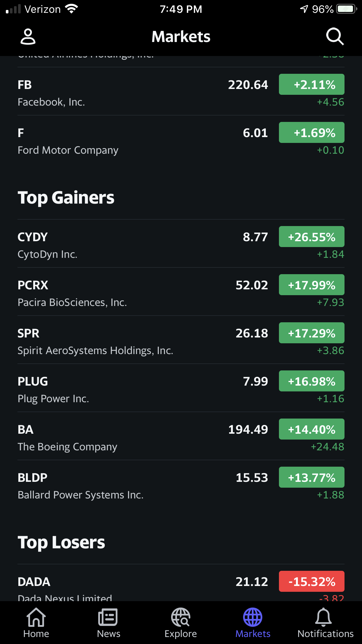Viewport: 362px width, 644px height.
Task: Switch to the Explore tab icon
Action: (181, 617)
